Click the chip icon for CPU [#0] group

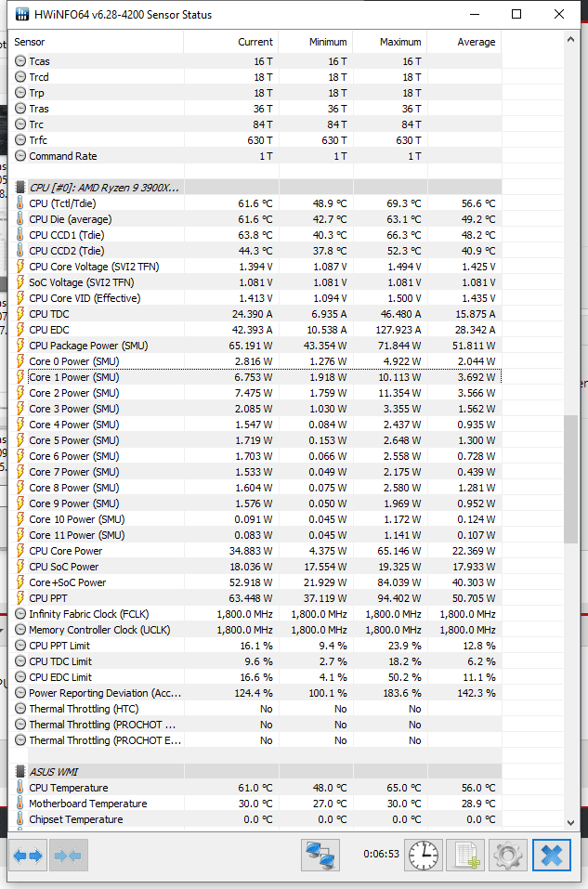20,187
